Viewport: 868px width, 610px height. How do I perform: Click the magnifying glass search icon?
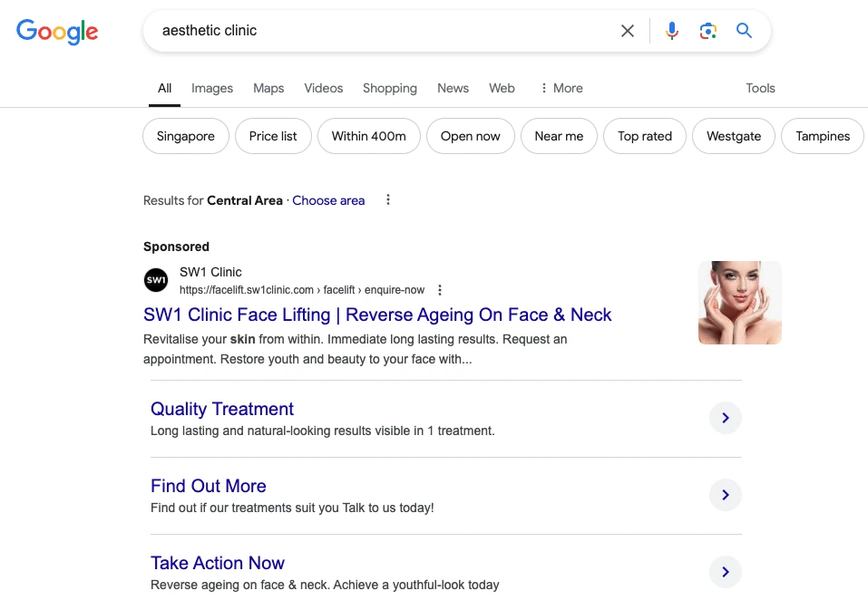[744, 31]
